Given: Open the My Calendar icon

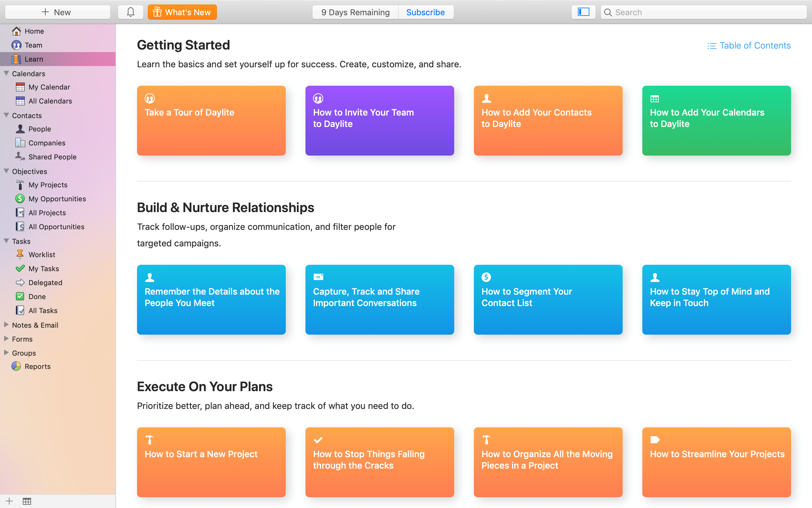Looking at the screenshot, I should pyautogui.click(x=20, y=87).
